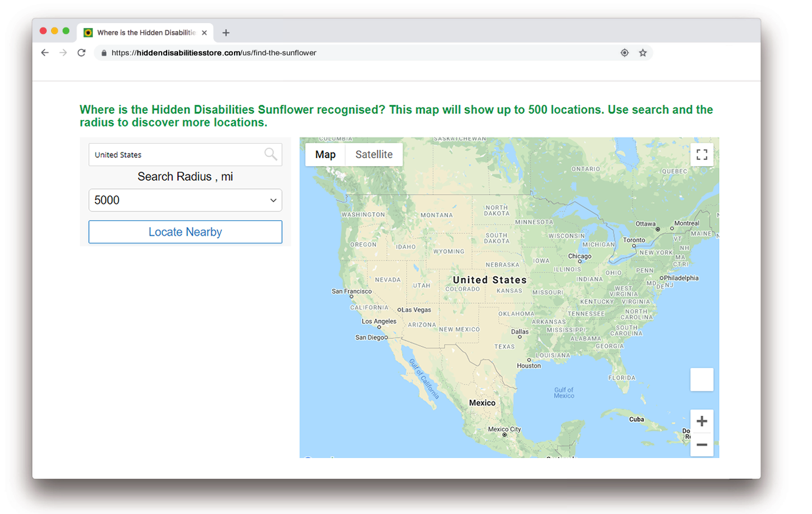Click the QUEBEC province label
Viewport: 812px width, 514px height.
coord(674,172)
